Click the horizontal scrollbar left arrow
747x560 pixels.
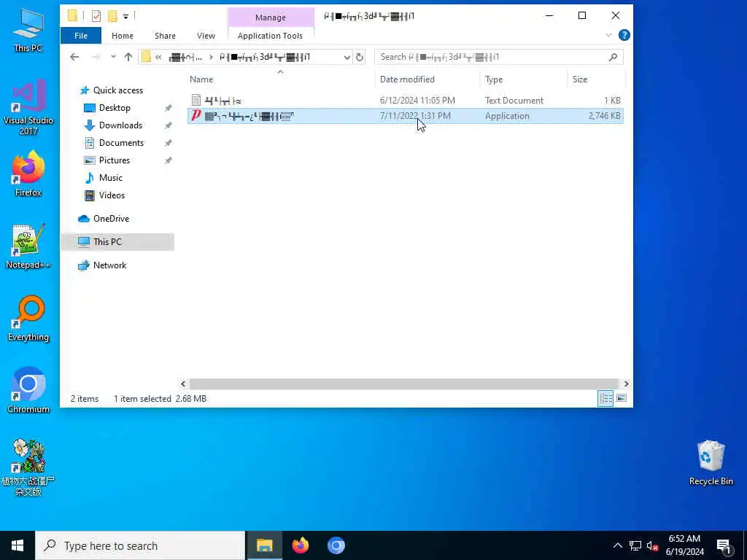183,384
